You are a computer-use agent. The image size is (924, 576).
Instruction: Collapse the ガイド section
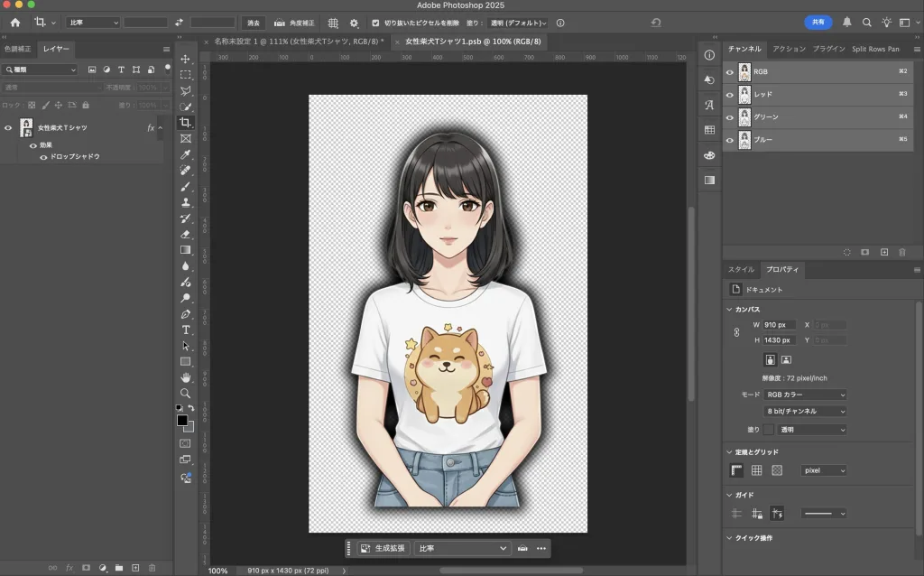tap(729, 495)
